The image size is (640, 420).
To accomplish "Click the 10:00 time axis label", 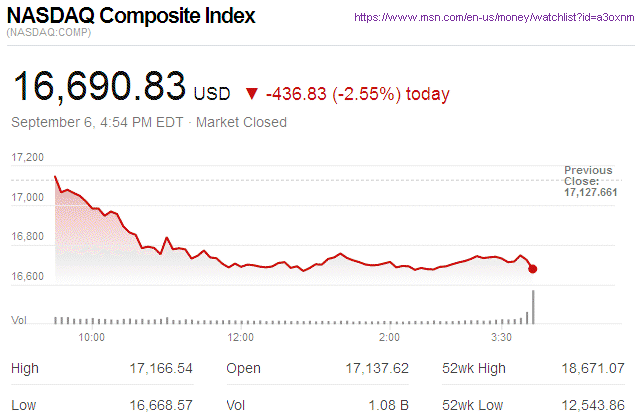I will click(91, 337).
